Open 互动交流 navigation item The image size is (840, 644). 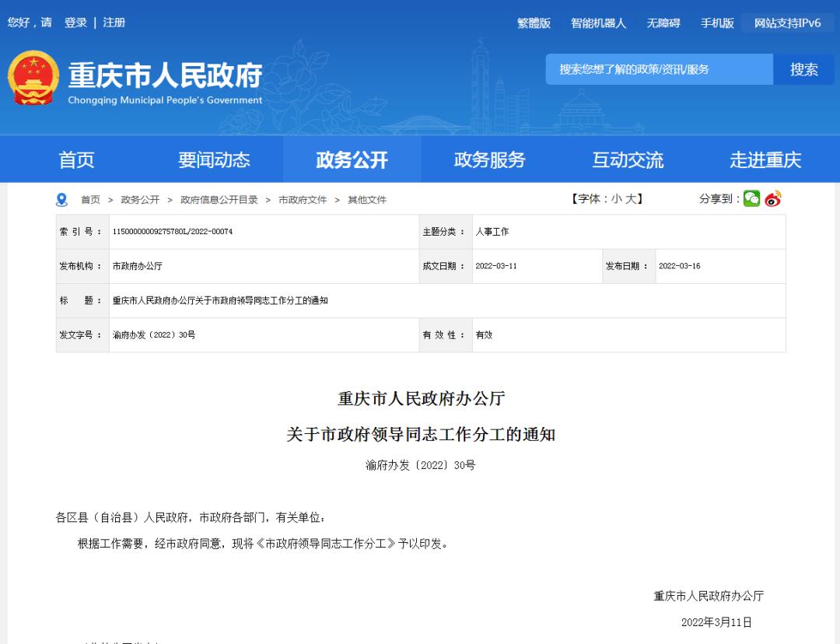click(628, 160)
